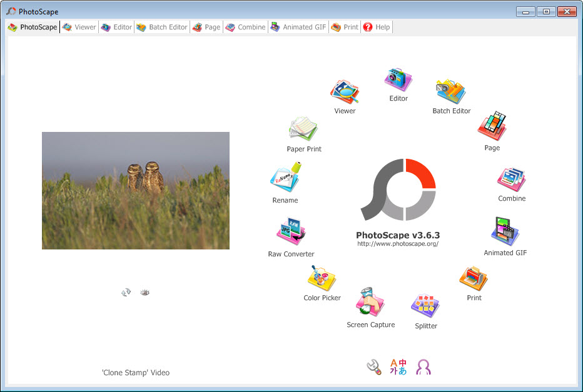Maximize the PhotoScape window
Image resolution: width=583 pixels, height=392 pixels.
[546, 12]
